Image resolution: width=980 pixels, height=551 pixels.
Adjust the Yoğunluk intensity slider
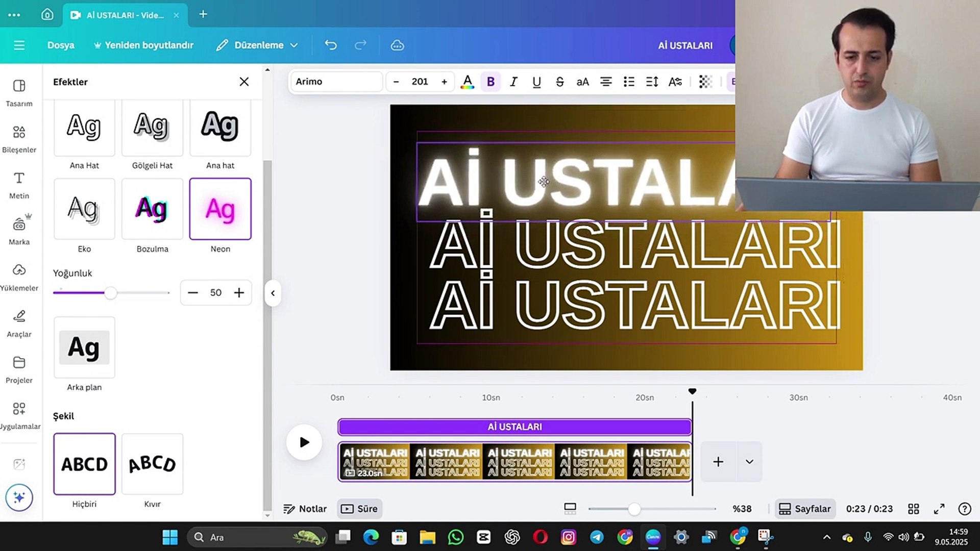111,293
